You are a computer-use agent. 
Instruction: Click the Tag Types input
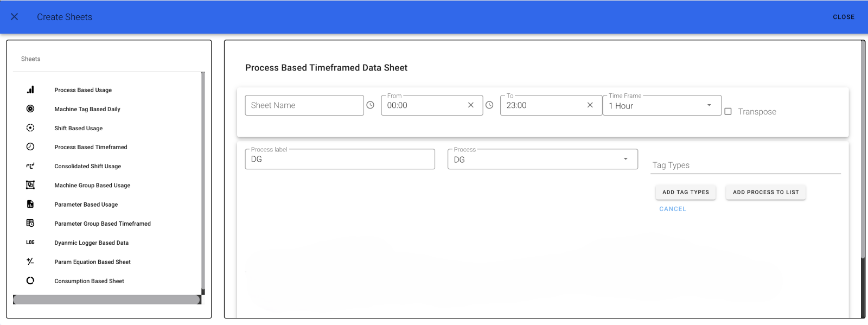[x=745, y=165]
